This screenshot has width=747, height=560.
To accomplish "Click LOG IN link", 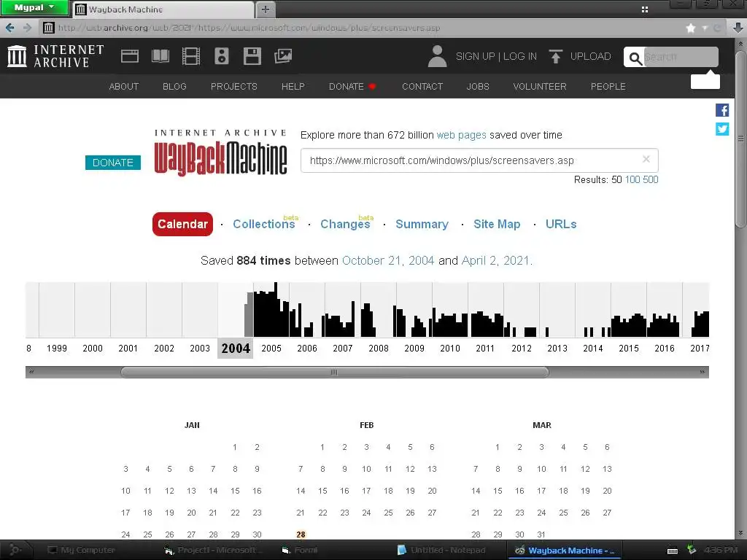I will pos(519,56).
